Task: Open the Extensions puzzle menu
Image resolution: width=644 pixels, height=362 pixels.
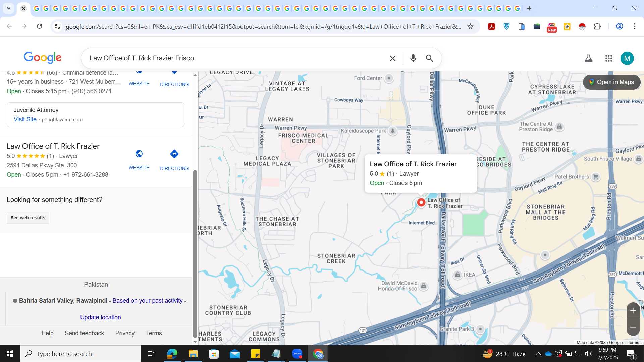Action: (597, 26)
